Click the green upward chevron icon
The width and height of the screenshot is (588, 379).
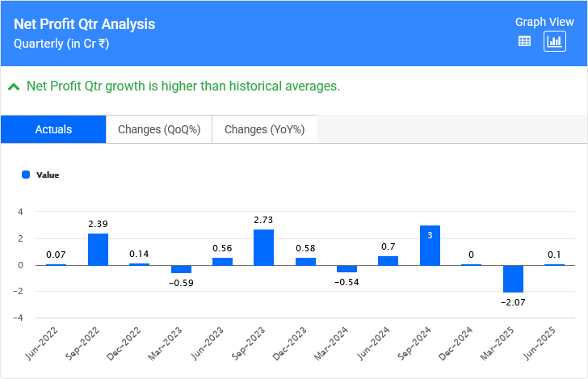coord(14,86)
